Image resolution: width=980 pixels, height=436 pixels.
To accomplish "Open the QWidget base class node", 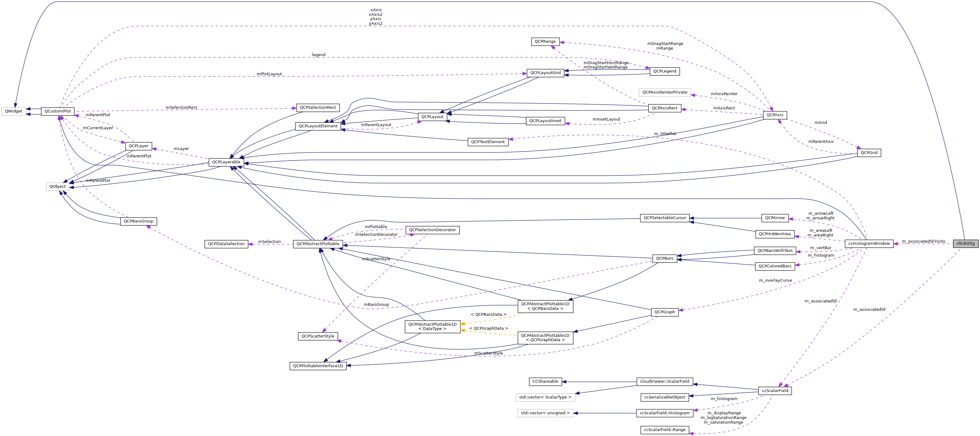I will click(14, 112).
